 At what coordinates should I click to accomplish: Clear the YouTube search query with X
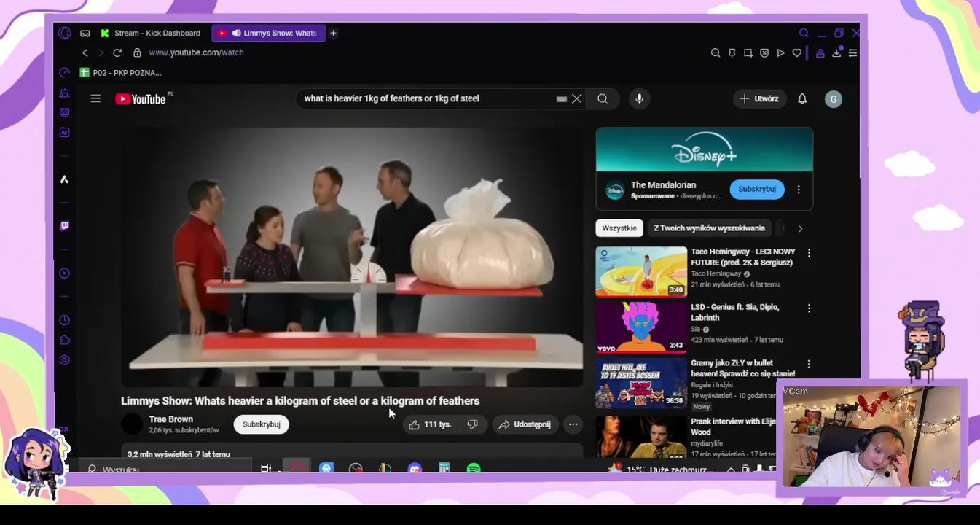coord(577,98)
